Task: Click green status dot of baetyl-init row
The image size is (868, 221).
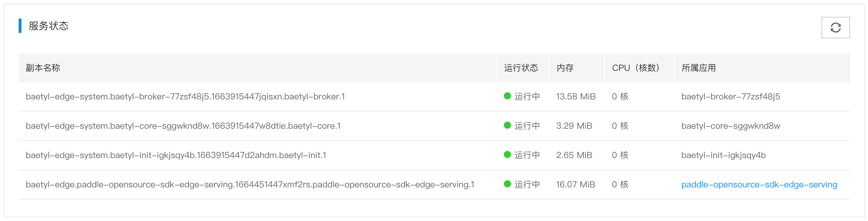Action: click(x=507, y=154)
